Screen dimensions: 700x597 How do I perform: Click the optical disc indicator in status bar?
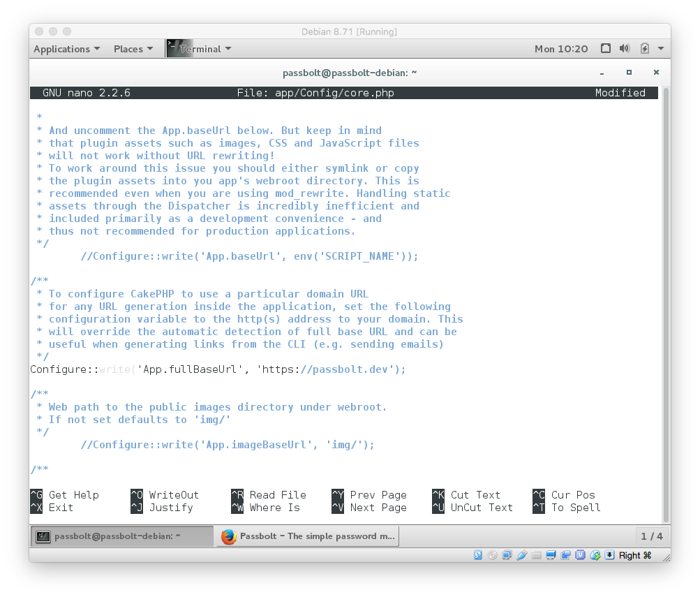(493, 555)
